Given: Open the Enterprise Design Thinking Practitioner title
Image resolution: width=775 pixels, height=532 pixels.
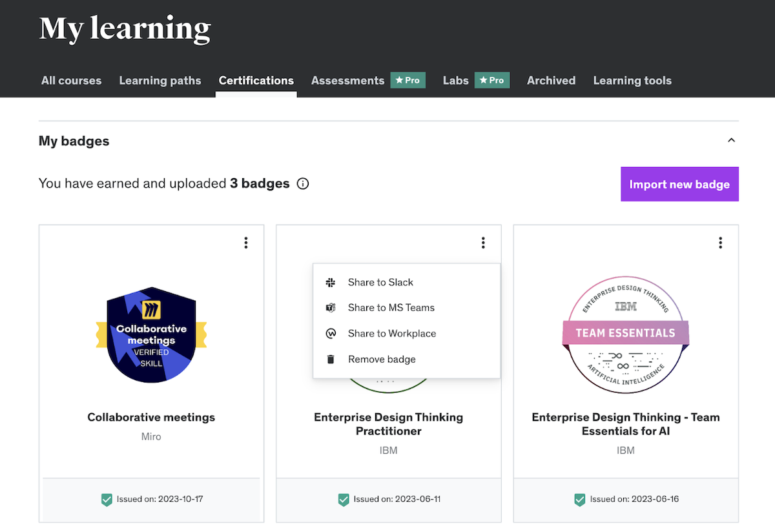Looking at the screenshot, I should point(388,424).
